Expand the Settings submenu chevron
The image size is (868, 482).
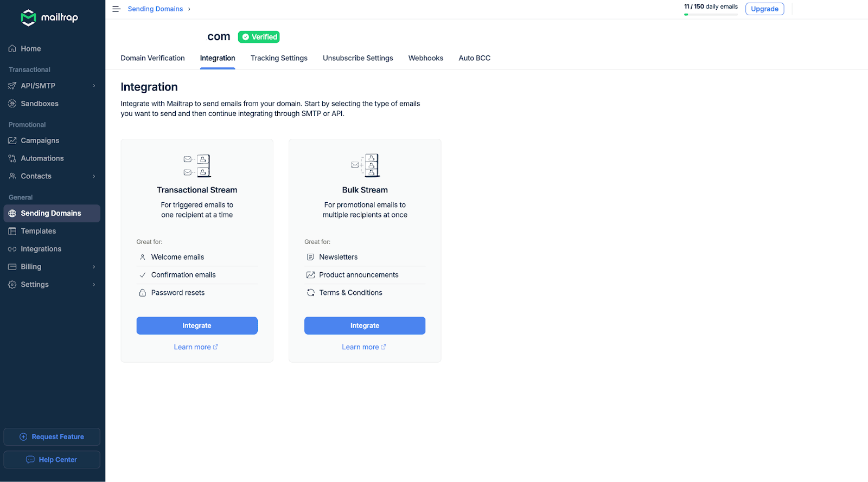(94, 285)
